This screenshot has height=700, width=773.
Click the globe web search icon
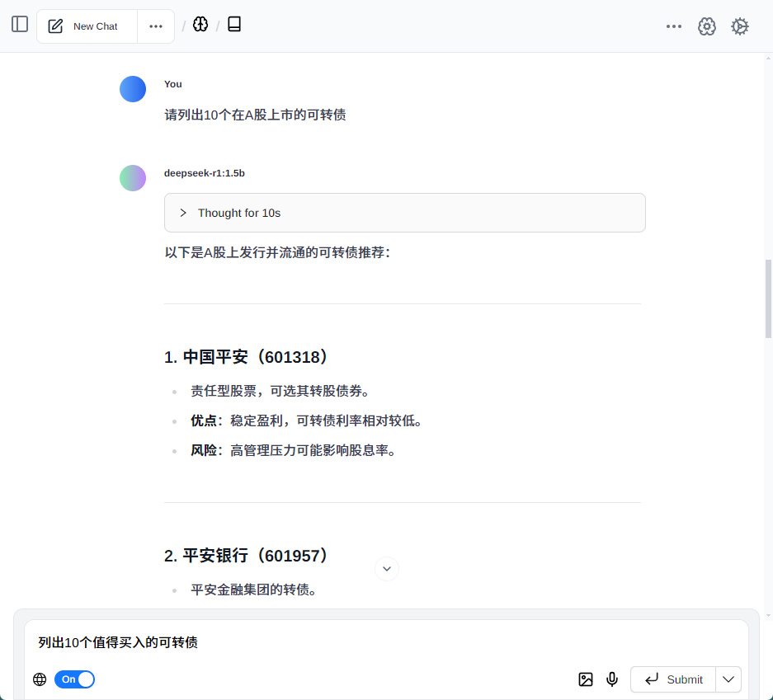(40, 680)
